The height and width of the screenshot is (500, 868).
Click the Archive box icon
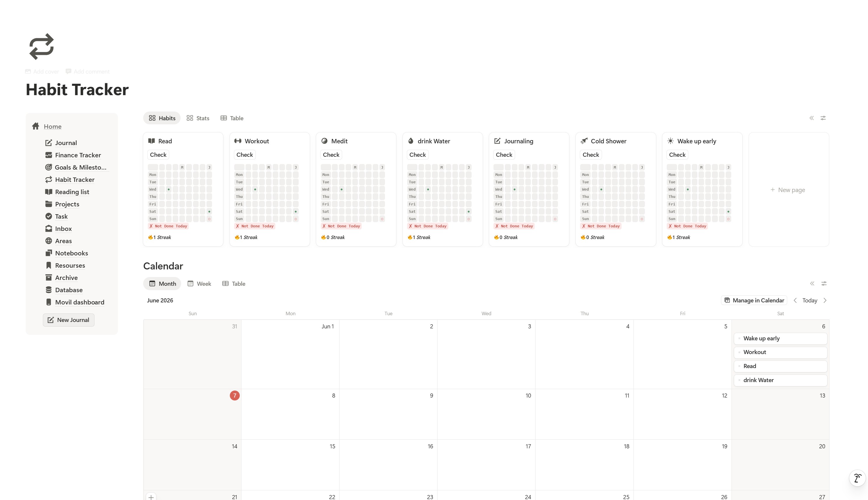coord(49,278)
